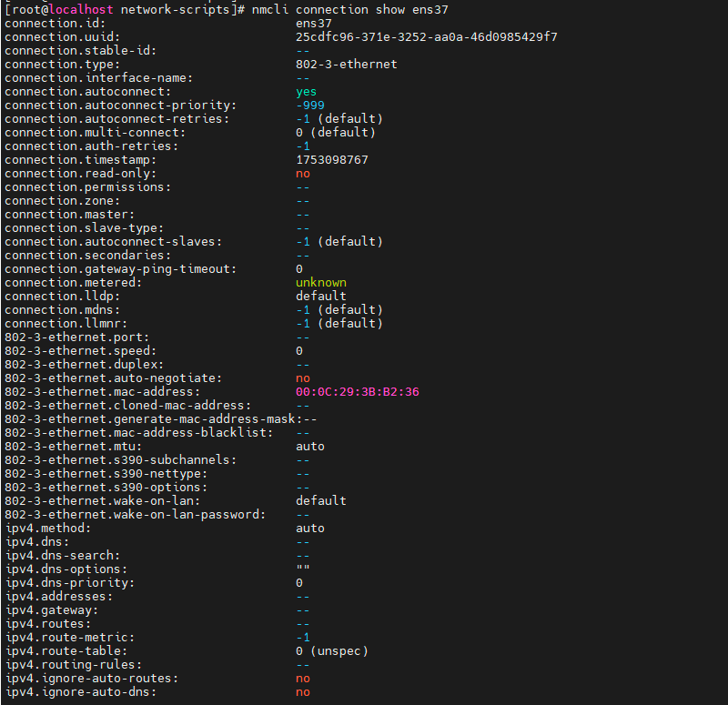
Task: Click the UUID value 25cdfc96-371e-3252-aa0a-46d0985429f7
Action: (426, 37)
